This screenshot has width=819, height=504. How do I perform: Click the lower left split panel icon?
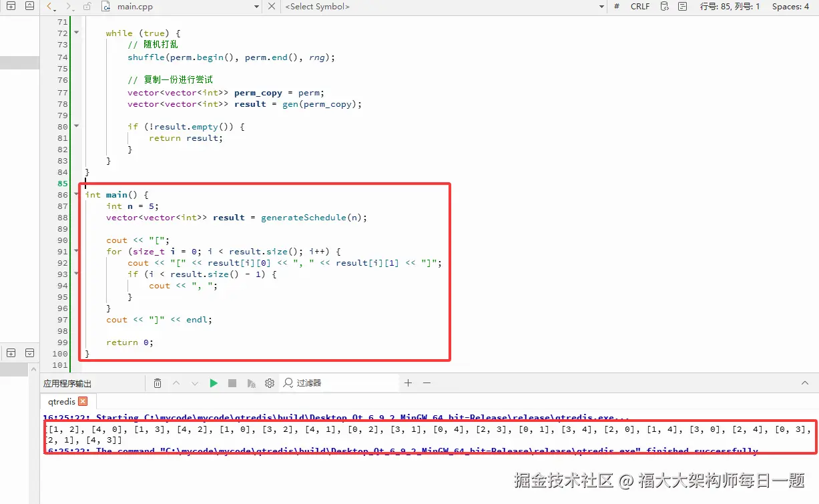(11, 352)
